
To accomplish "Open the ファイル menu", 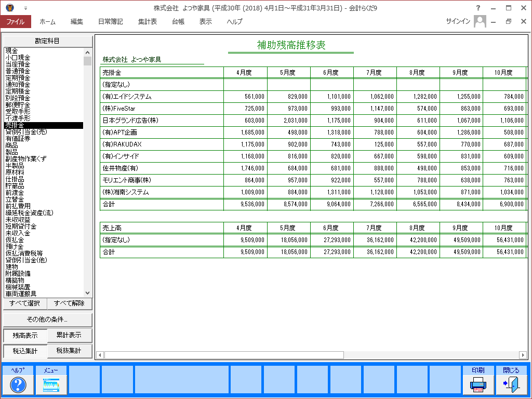I will (x=16, y=21).
